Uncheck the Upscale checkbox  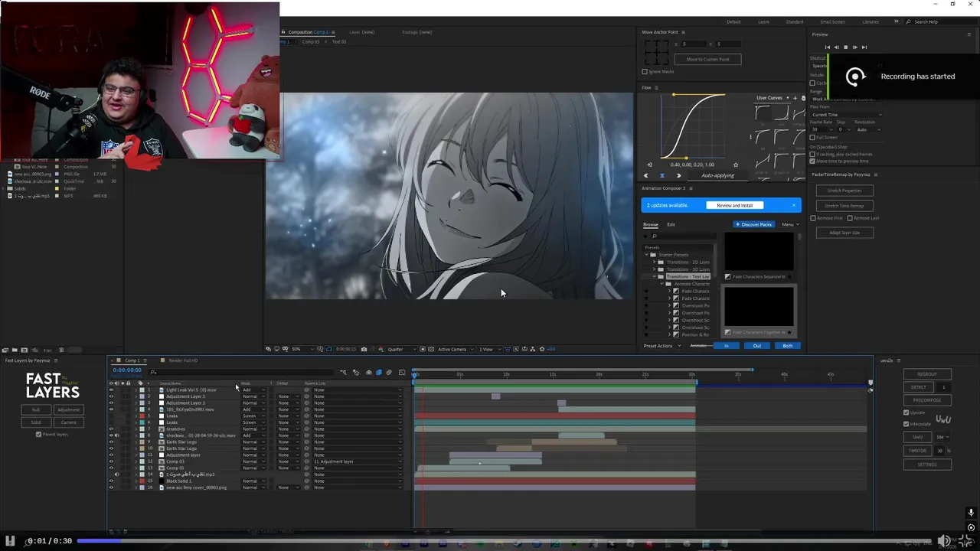pos(906,412)
